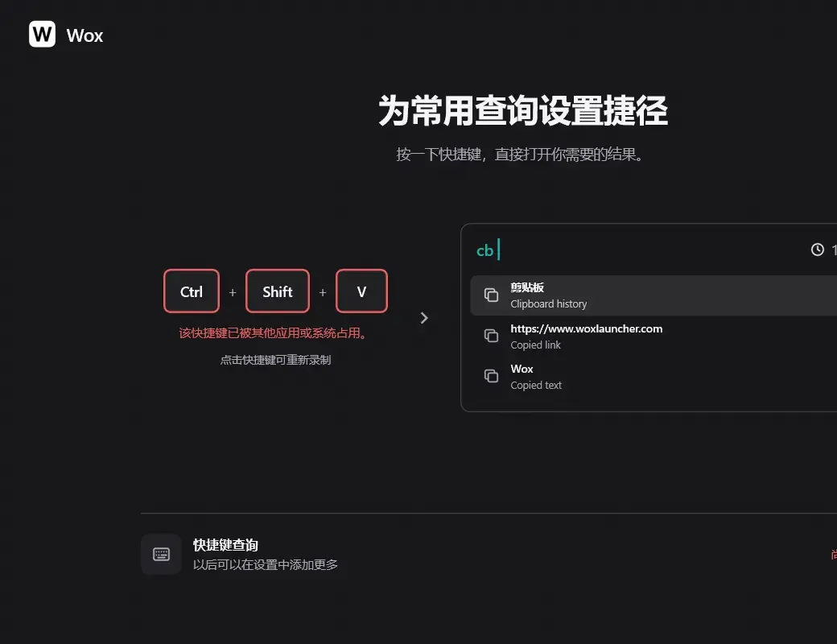Click the Wox title text

point(85,35)
